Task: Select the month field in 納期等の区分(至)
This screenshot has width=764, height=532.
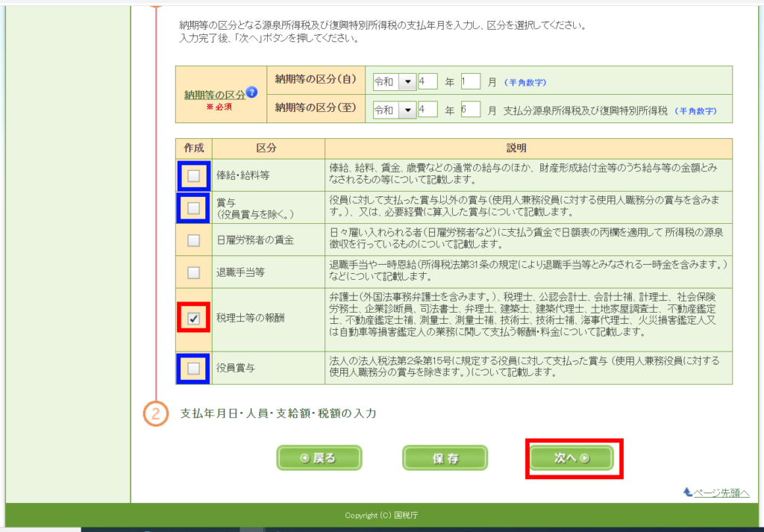Action: [471, 110]
